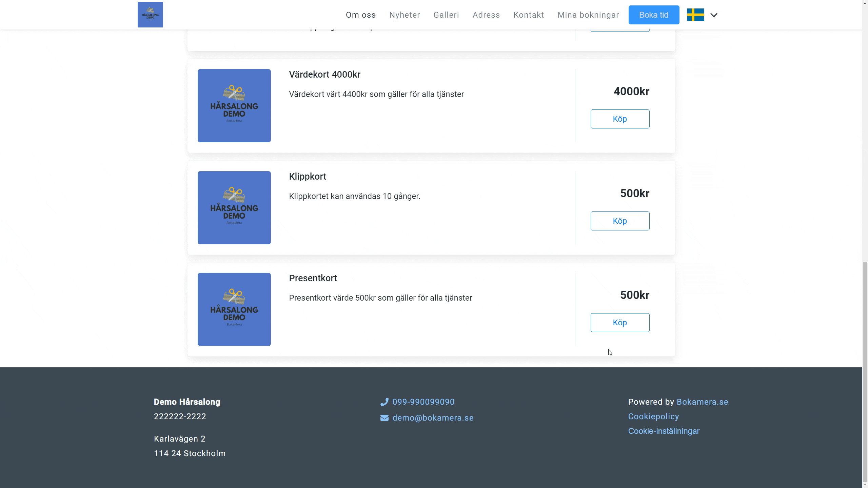Open the Presentkort product image
868x488 pixels.
234,309
